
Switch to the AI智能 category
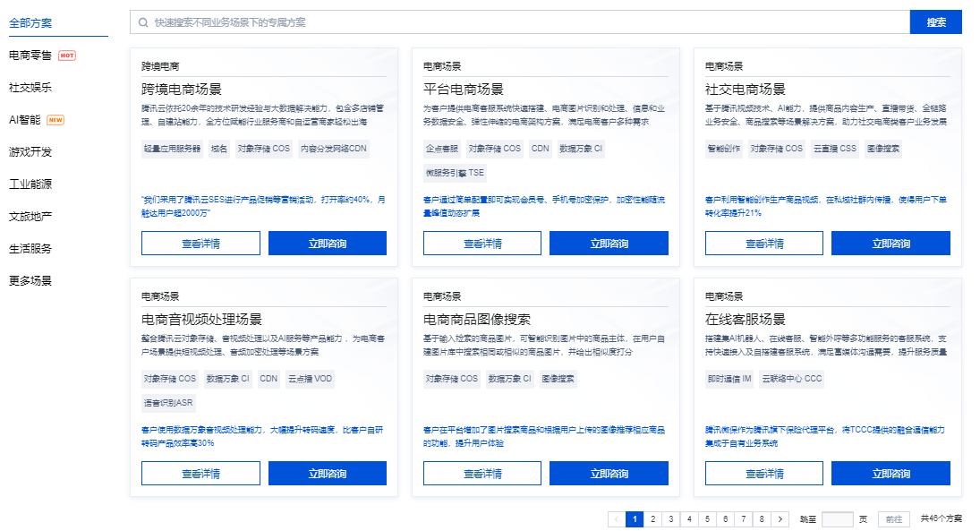[27, 120]
